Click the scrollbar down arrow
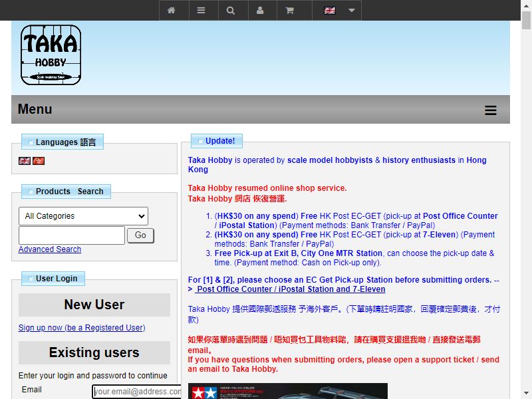This screenshot has height=399, width=532. [526, 393]
